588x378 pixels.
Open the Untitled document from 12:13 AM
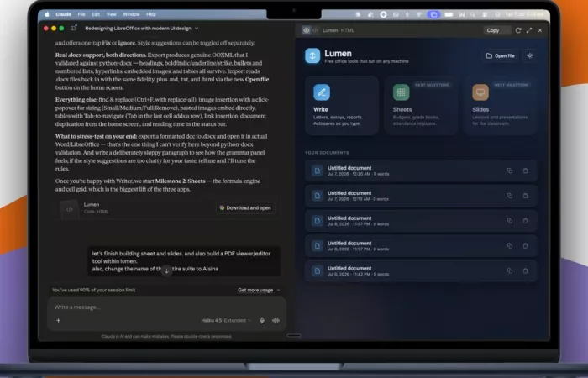[x=421, y=196]
